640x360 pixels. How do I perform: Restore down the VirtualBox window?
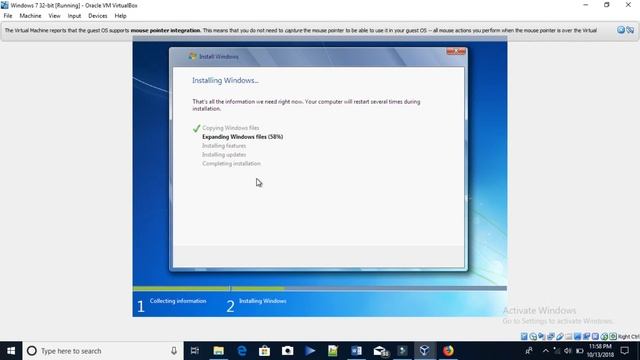(x=607, y=5)
